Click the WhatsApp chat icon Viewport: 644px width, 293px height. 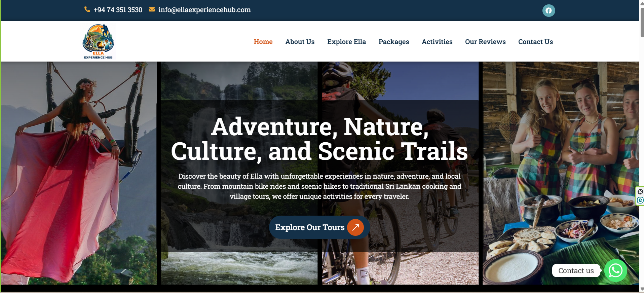click(x=615, y=270)
